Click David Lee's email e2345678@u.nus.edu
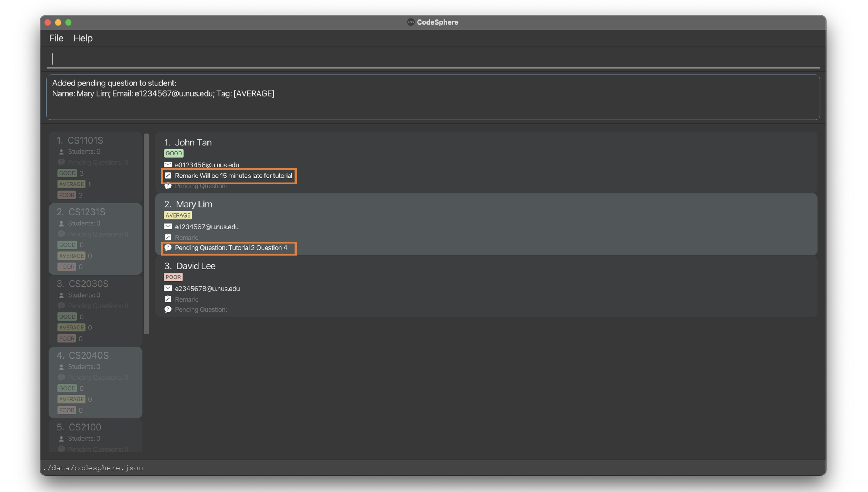868x492 pixels. (207, 289)
